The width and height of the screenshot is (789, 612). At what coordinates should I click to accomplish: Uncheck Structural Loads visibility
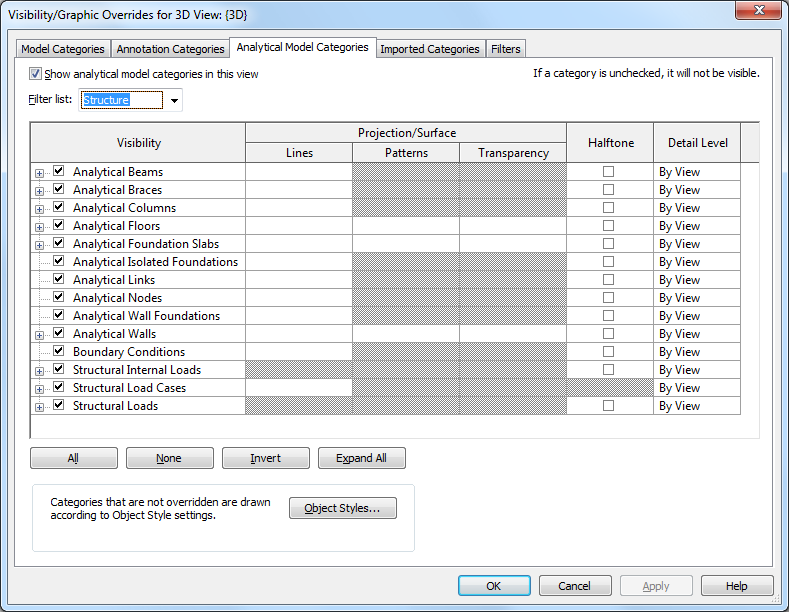(58, 405)
